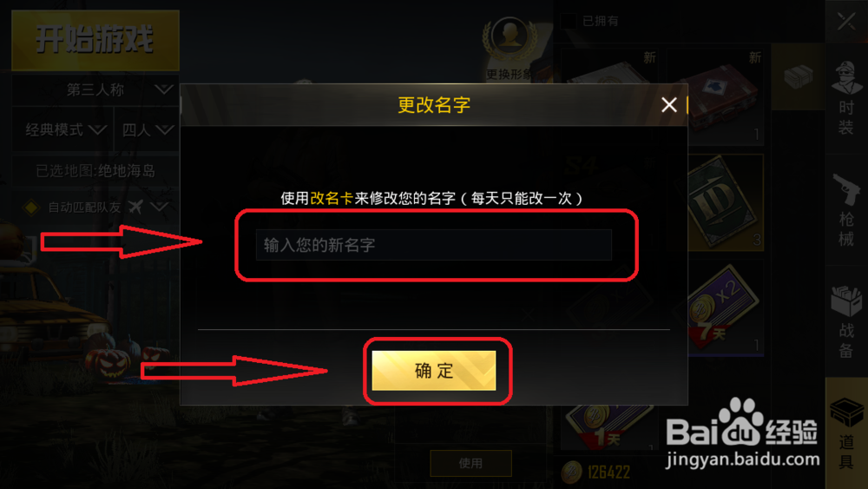Click the 输入您的新名字 name input field
This screenshot has height=489, width=868.
[x=433, y=245]
